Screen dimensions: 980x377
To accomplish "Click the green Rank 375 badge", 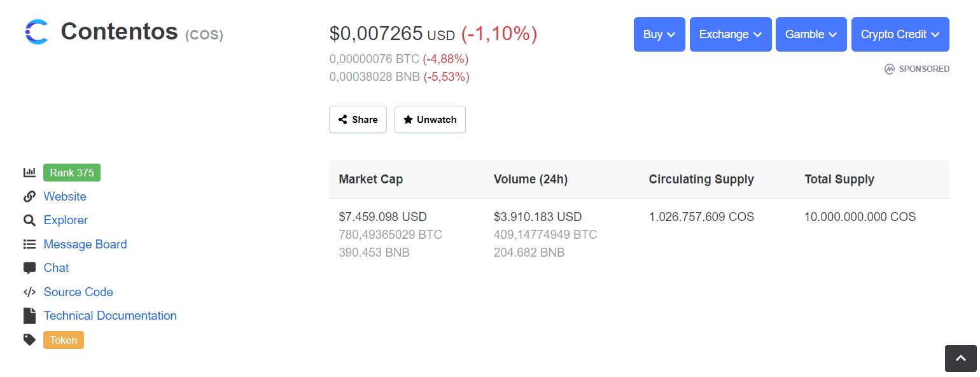I will coord(72,173).
